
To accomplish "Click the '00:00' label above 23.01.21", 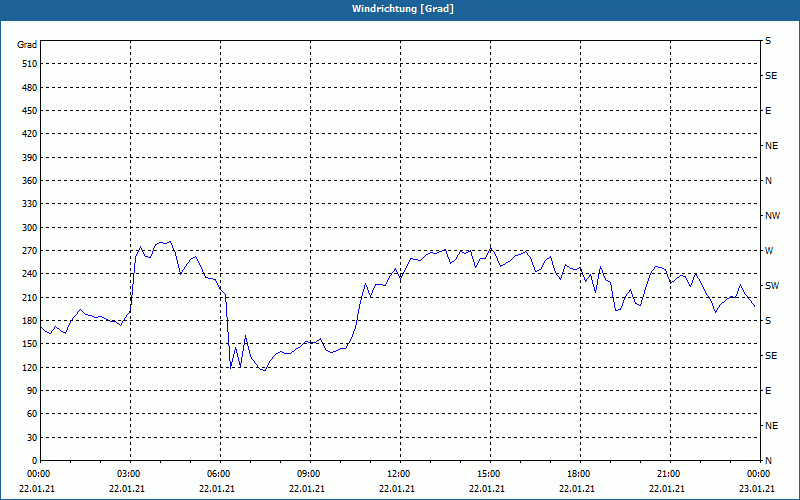I will coord(759,474).
